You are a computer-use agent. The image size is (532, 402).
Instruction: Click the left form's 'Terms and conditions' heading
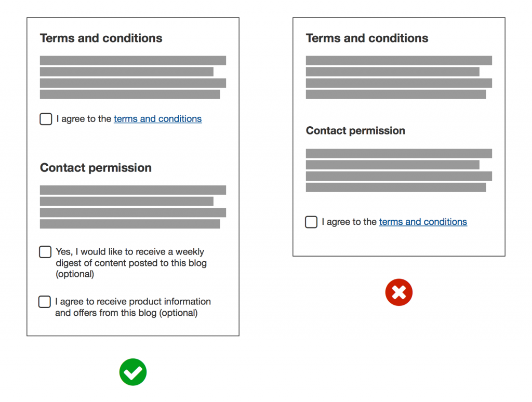(101, 38)
